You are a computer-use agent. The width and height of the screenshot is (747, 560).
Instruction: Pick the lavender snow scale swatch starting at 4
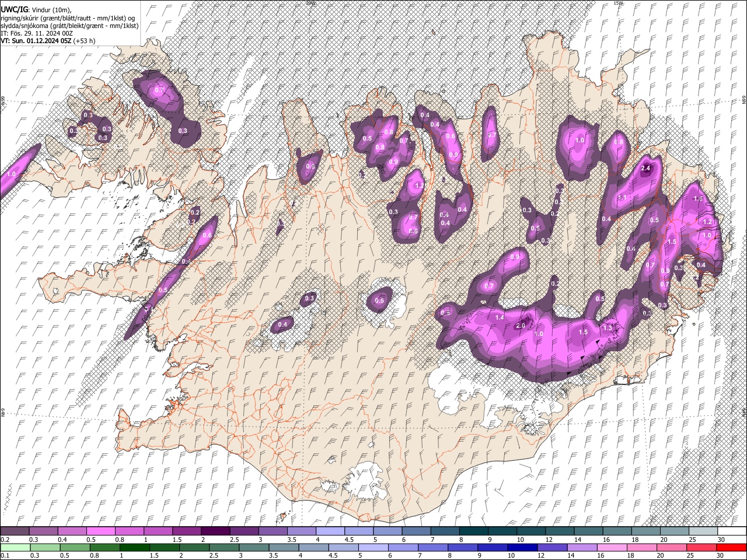pos(330,531)
